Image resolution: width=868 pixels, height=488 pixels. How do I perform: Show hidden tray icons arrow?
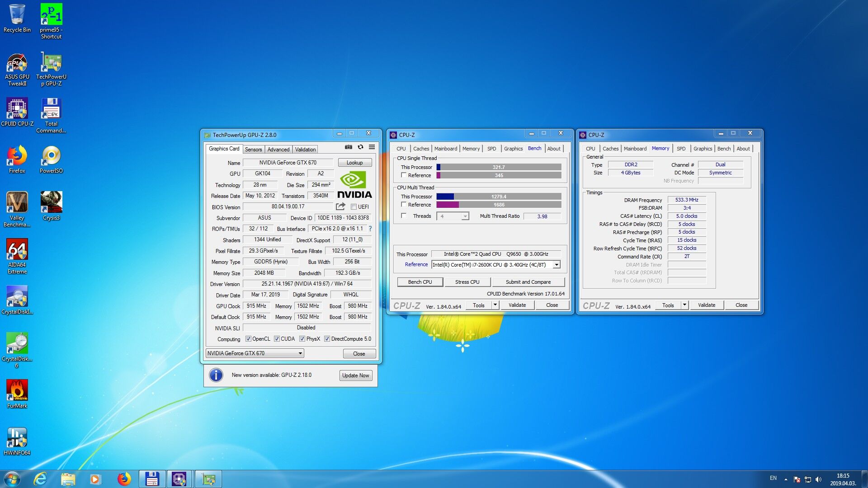[786, 479]
